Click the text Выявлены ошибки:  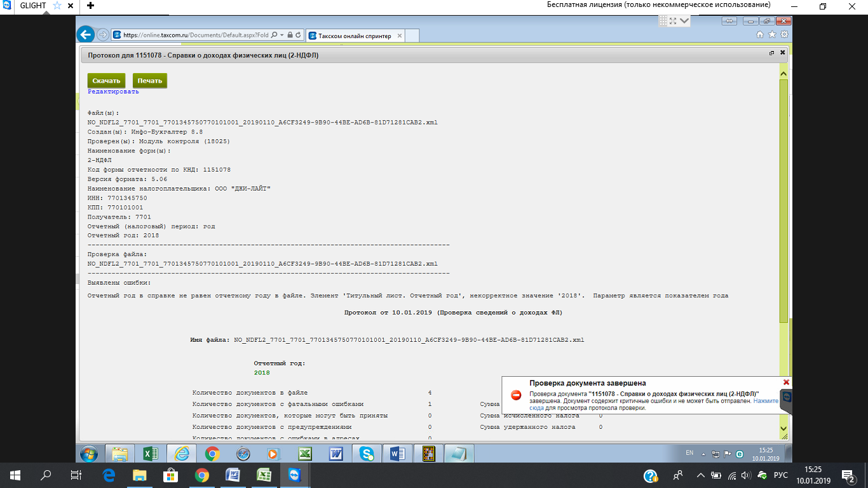119,283
